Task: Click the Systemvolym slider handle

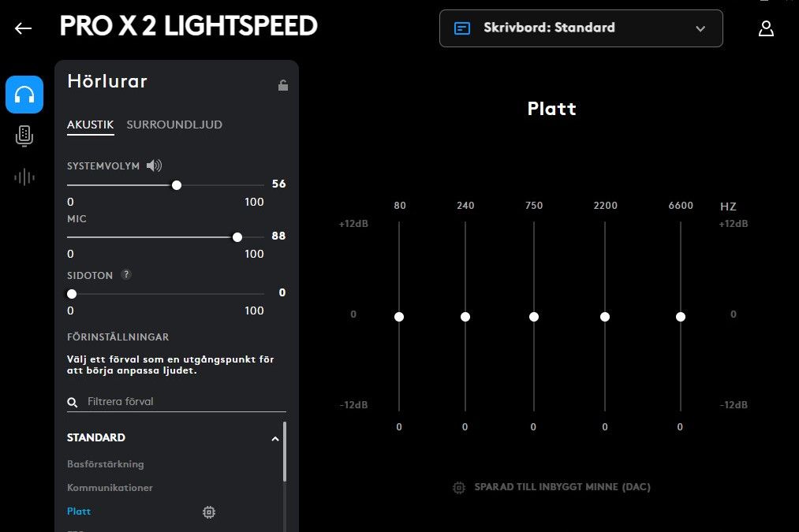Action: (x=177, y=185)
